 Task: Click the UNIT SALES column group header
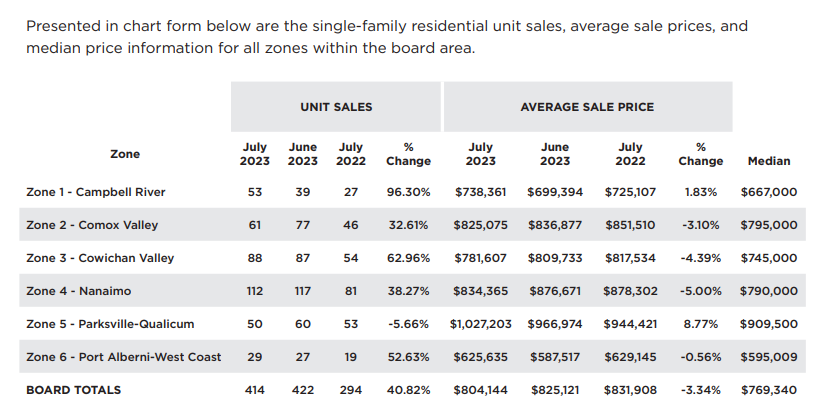click(336, 107)
